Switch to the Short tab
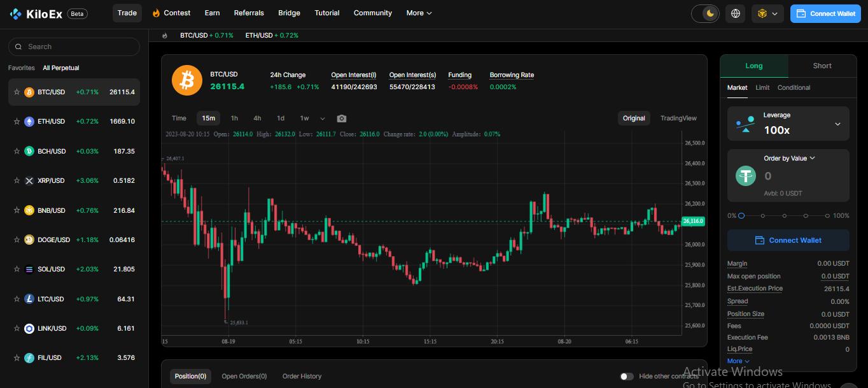The width and height of the screenshot is (868, 388). coord(822,66)
